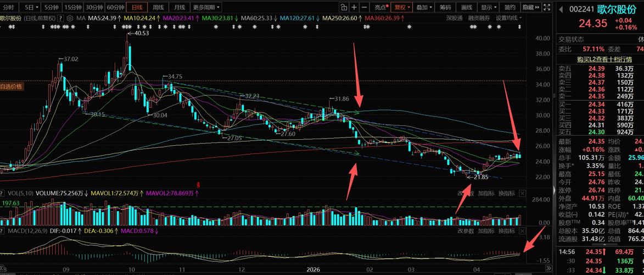The height and width of the screenshot is (275, 644).
Task: Enter fullscreen with the expand arrows icon
Action: 547,7
